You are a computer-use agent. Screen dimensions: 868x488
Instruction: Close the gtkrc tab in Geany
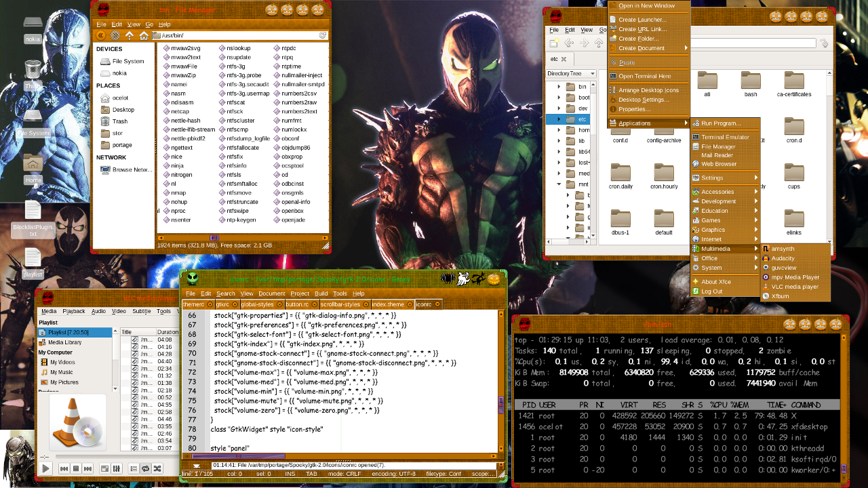(x=234, y=304)
